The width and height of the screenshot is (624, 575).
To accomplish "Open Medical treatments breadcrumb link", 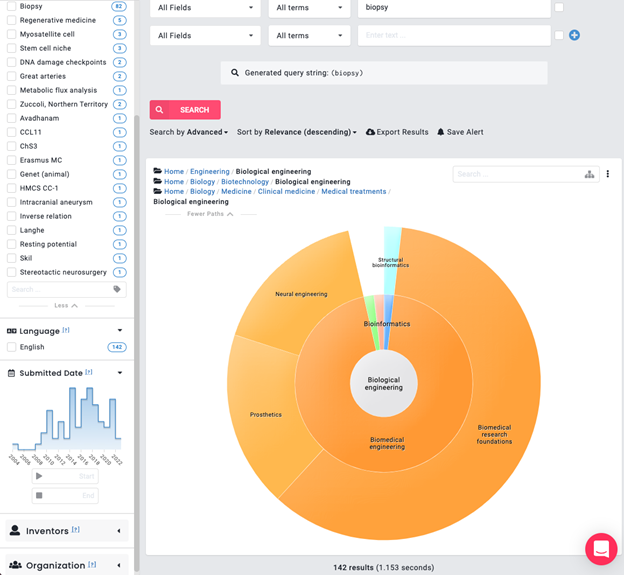I will (354, 191).
